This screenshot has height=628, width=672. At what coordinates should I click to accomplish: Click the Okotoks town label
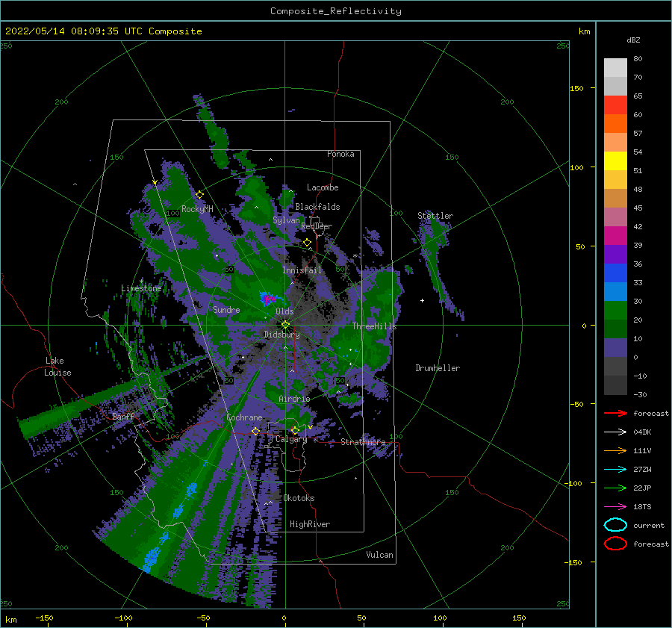(299, 498)
